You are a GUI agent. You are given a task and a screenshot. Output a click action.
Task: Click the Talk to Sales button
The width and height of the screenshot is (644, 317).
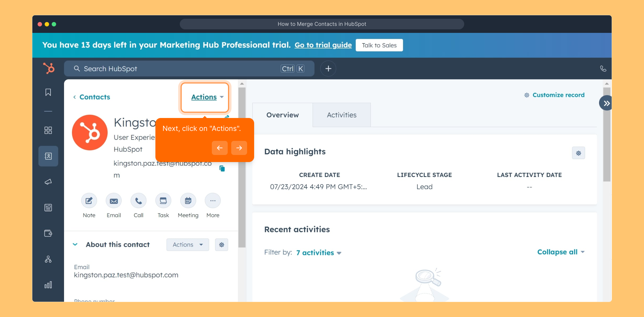tap(379, 45)
